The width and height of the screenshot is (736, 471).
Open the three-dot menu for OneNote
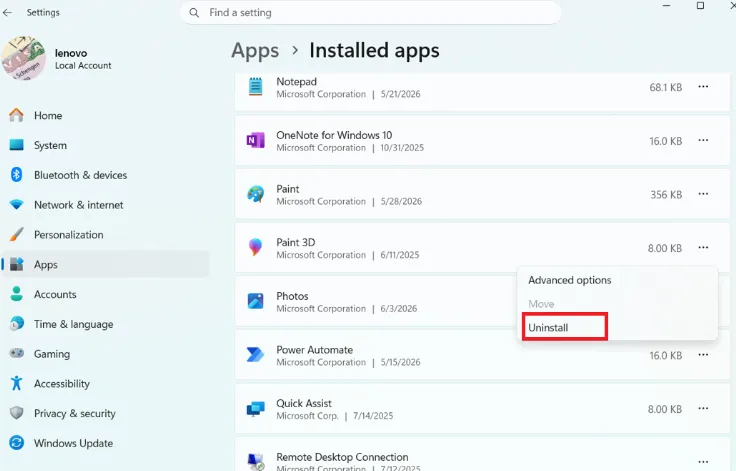click(x=703, y=140)
